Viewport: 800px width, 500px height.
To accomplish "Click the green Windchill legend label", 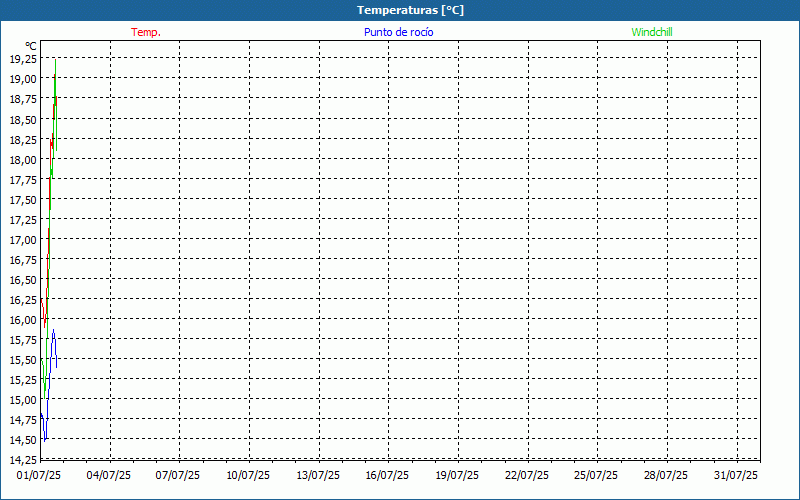I will pos(652,32).
